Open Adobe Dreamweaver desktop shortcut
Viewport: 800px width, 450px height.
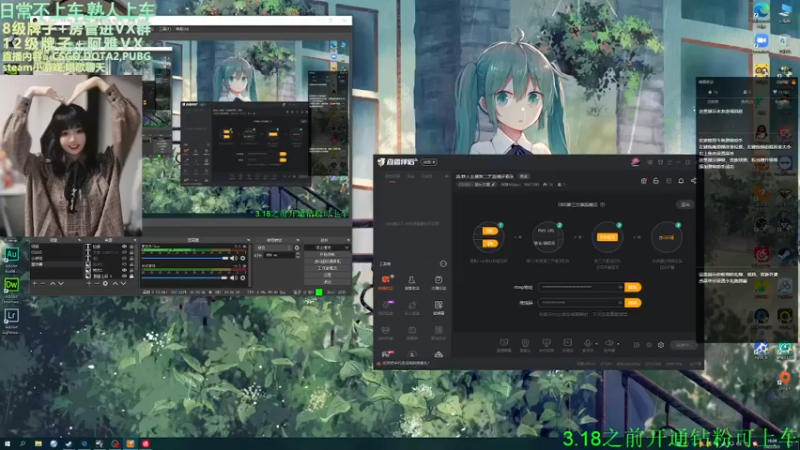(x=11, y=288)
